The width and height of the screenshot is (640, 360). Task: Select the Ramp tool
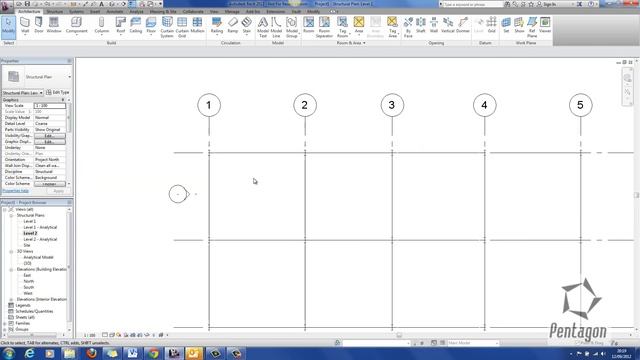(233, 25)
